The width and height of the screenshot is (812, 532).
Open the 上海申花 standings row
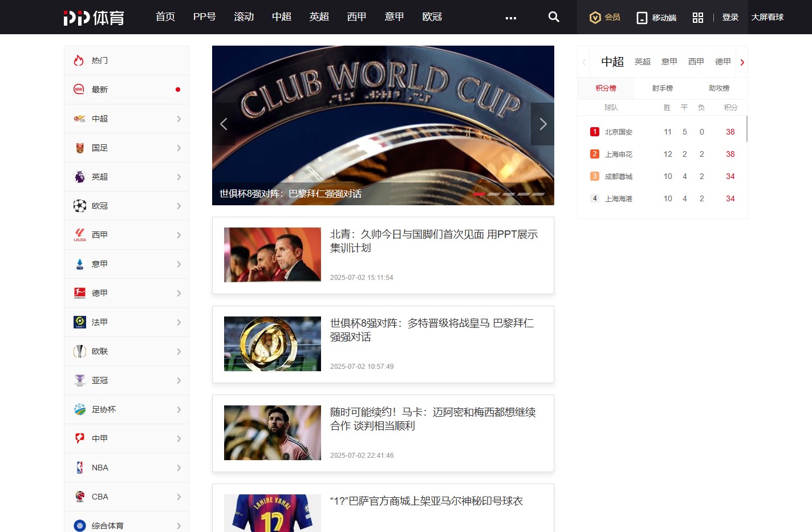click(x=663, y=154)
